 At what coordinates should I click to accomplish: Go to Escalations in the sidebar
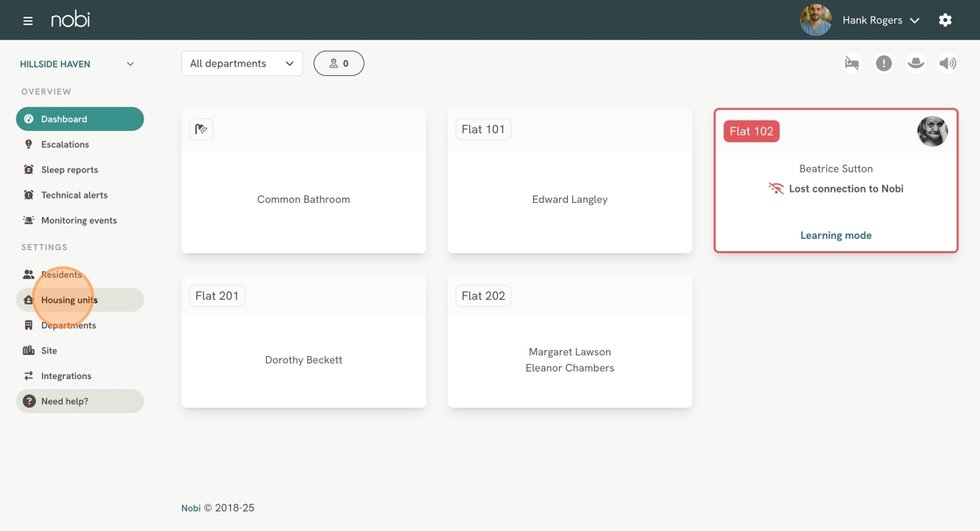pyautogui.click(x=65, y=144)
